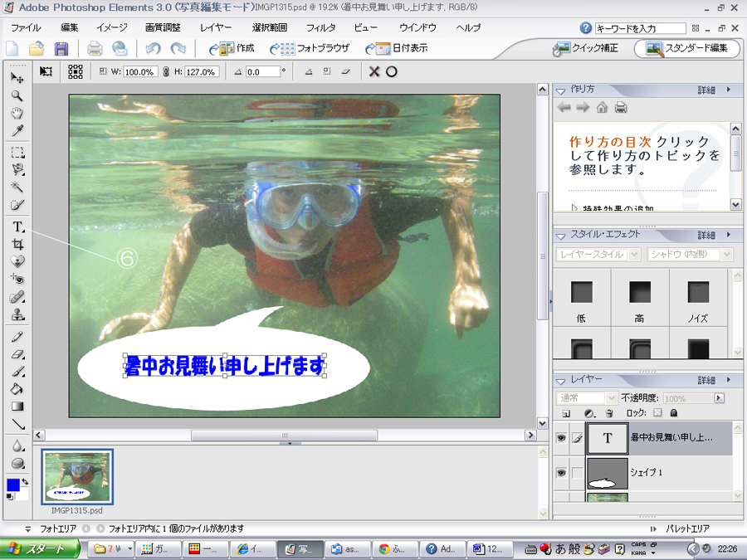Click the クイック補正 button
The height and width of the screenshot is (560, 747).
[x=586, y=48]
